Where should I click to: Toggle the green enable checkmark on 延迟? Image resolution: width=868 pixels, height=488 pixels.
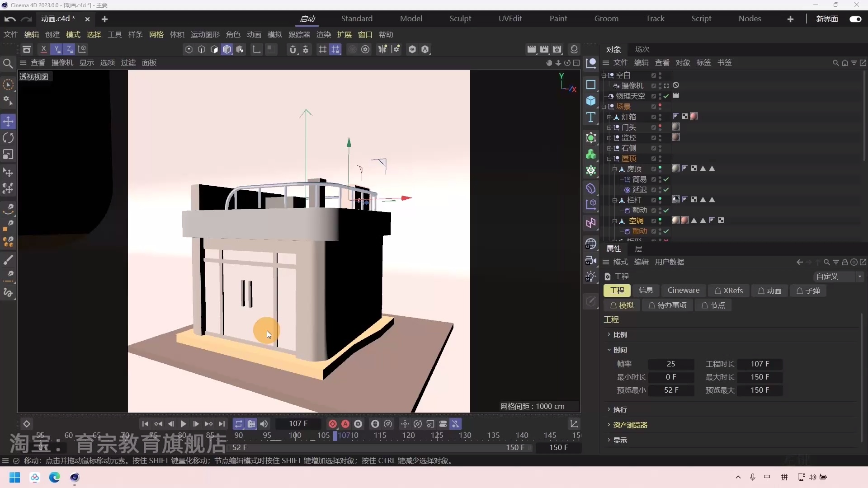[x=666, y=190]
